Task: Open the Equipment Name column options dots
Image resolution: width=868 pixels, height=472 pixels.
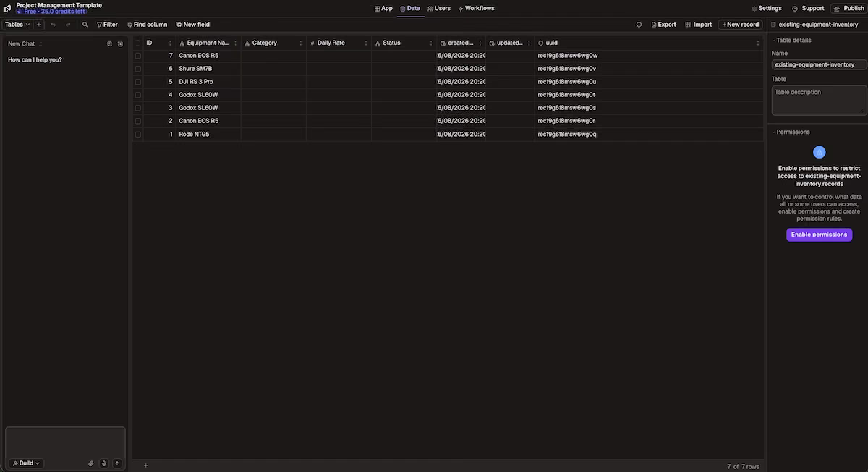Action: click(236, 43)
